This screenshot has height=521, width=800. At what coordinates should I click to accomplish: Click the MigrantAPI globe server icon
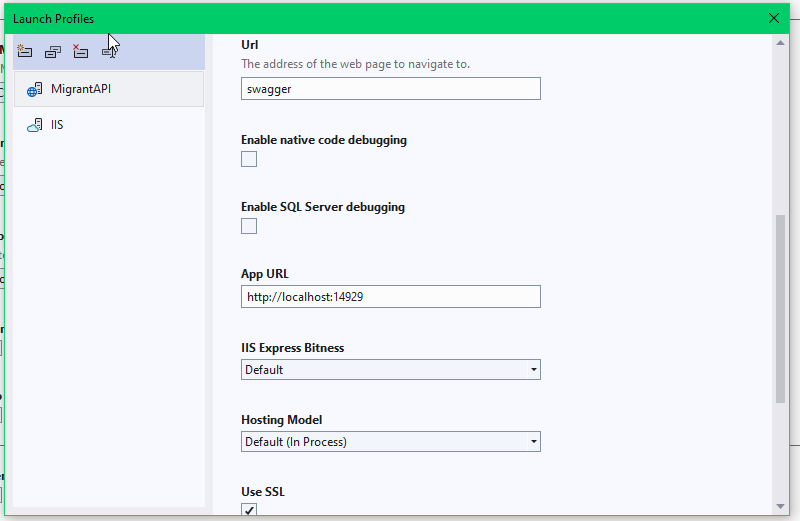click(35, 90)
